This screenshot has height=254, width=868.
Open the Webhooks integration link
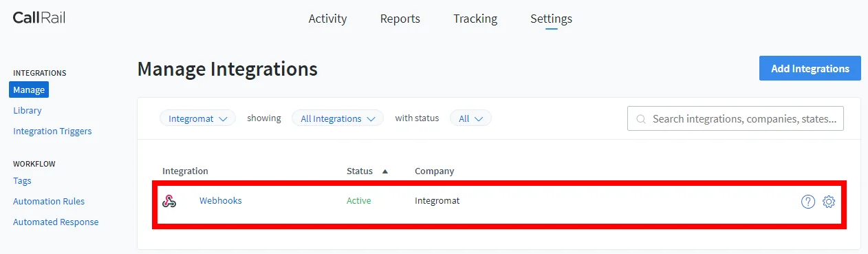[x=221, y=201]
